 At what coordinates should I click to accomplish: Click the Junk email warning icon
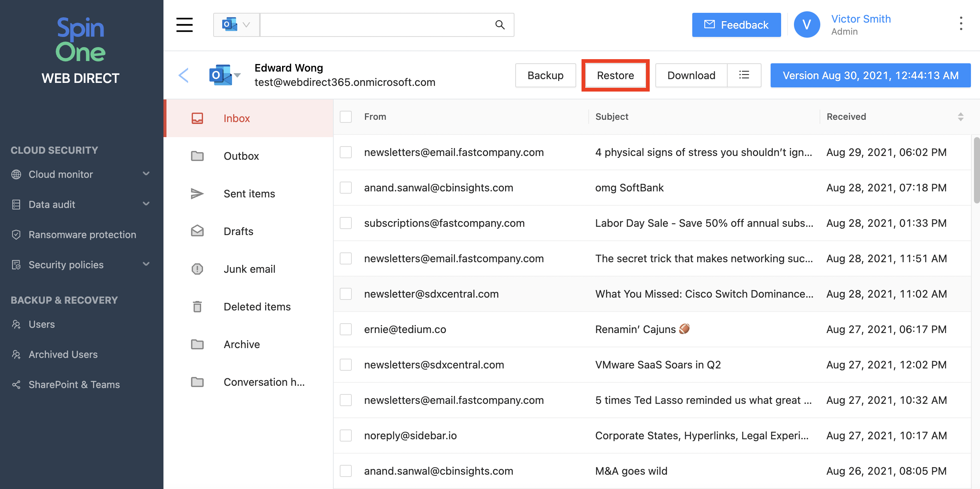coord(197,269)
